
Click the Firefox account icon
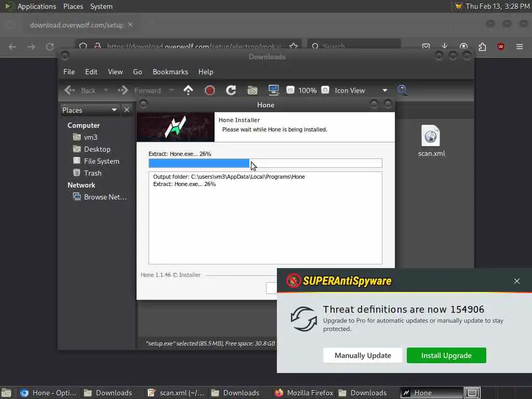pos(463,46)
